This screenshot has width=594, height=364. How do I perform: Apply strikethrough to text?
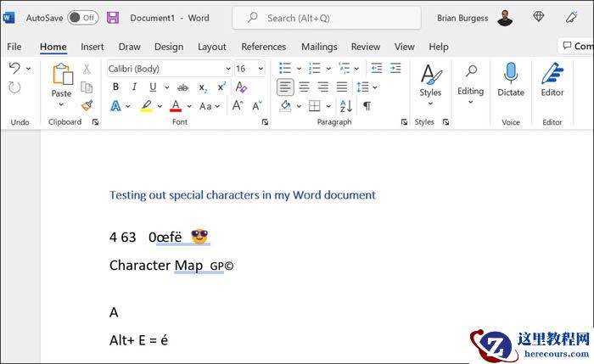tap(182, 87)
